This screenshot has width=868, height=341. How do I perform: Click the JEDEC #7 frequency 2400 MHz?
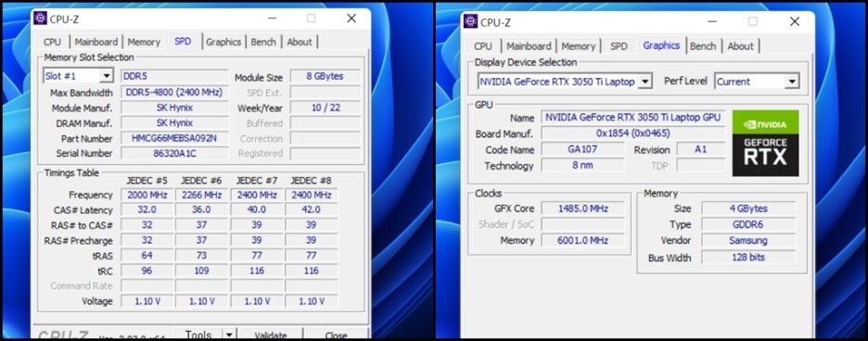point(256,195)
